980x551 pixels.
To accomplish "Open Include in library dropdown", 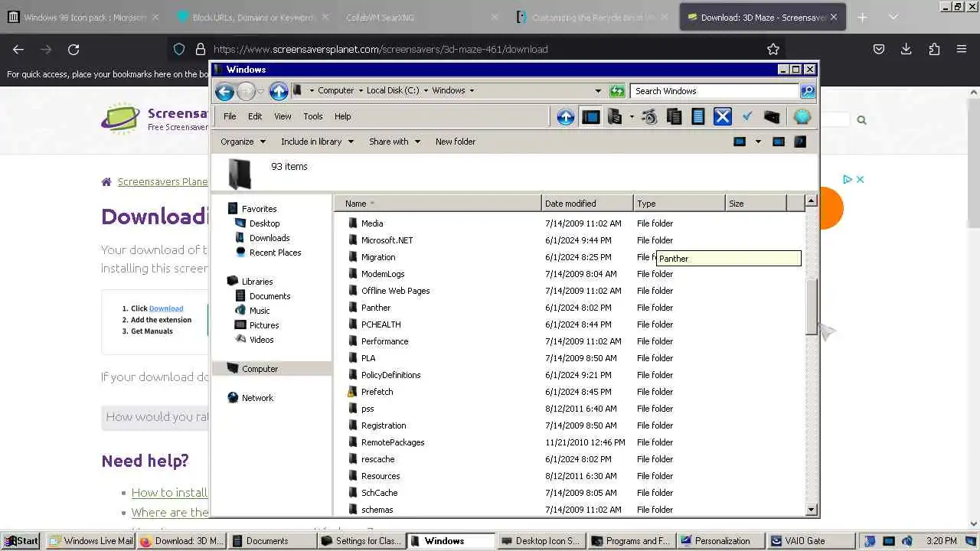I will 317,142.
